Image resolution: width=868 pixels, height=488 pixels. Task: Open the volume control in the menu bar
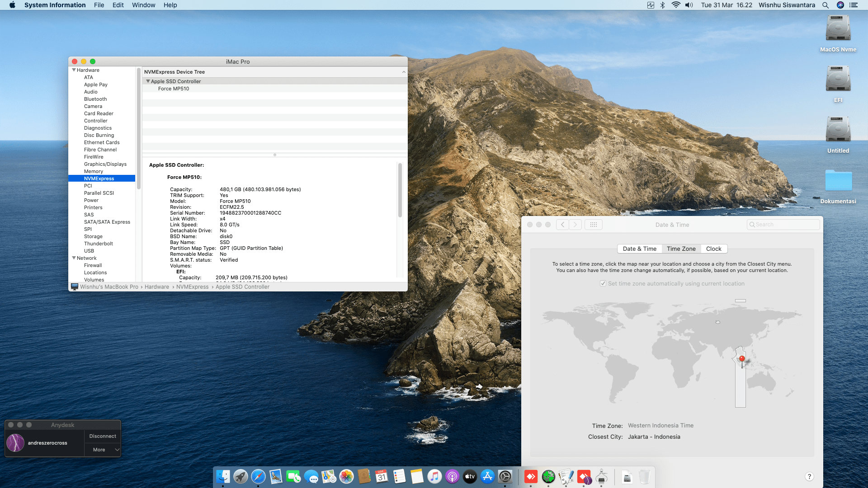coord(689,5)
